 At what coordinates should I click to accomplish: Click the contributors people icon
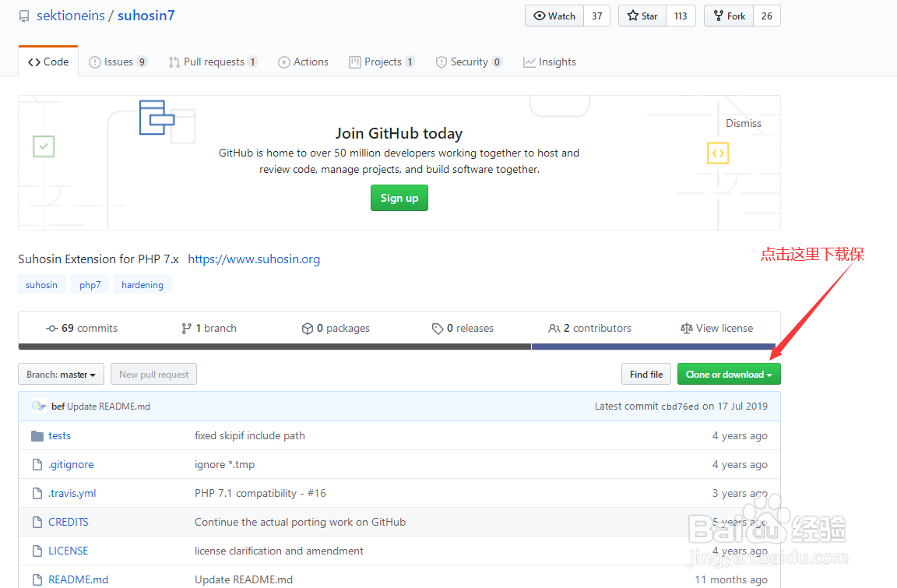pyautogui.click(x=554, y=329)
